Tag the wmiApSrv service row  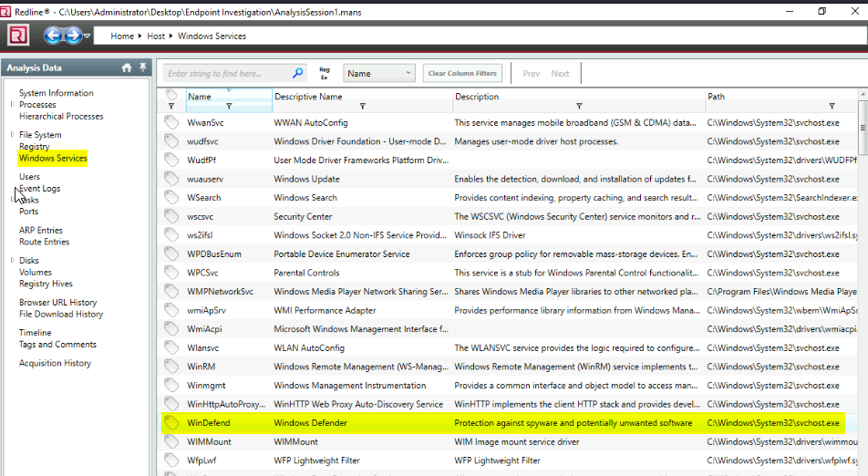tap(171, 310)
